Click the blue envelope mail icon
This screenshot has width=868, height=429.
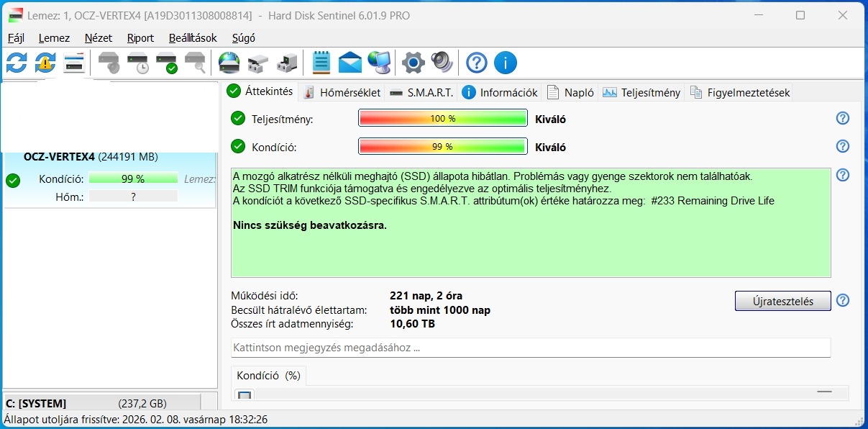[x=350, y=63]
